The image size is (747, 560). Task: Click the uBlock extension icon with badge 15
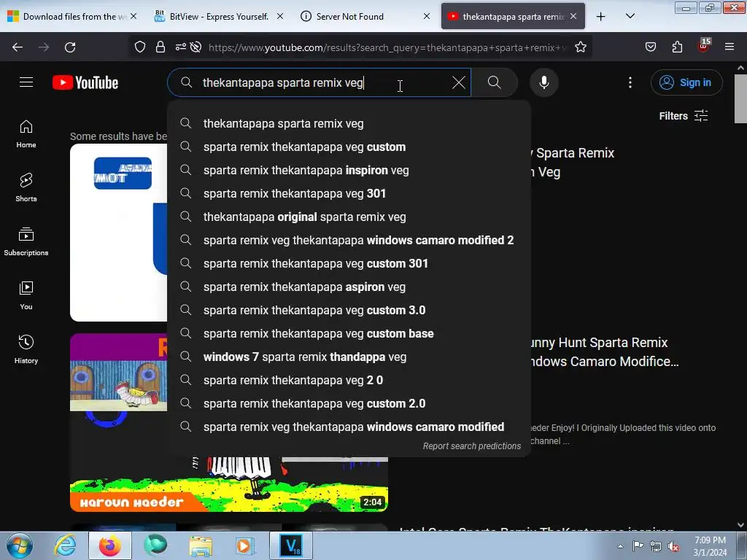[x=704, y=46]
